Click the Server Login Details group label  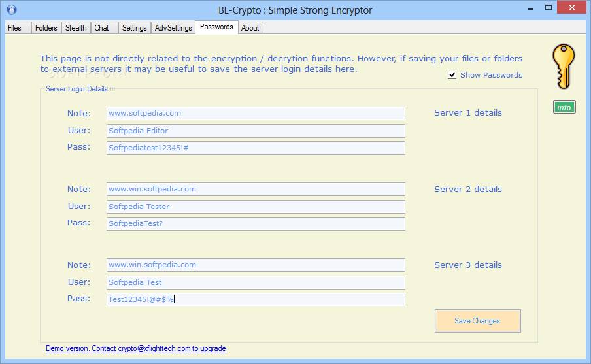[76, 89]
